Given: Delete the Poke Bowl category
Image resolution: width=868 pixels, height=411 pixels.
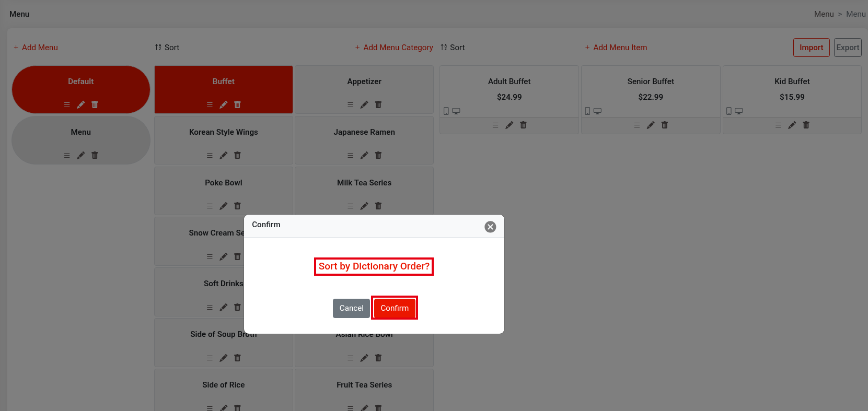Looking at the screenshot, I should pos(237,206).
